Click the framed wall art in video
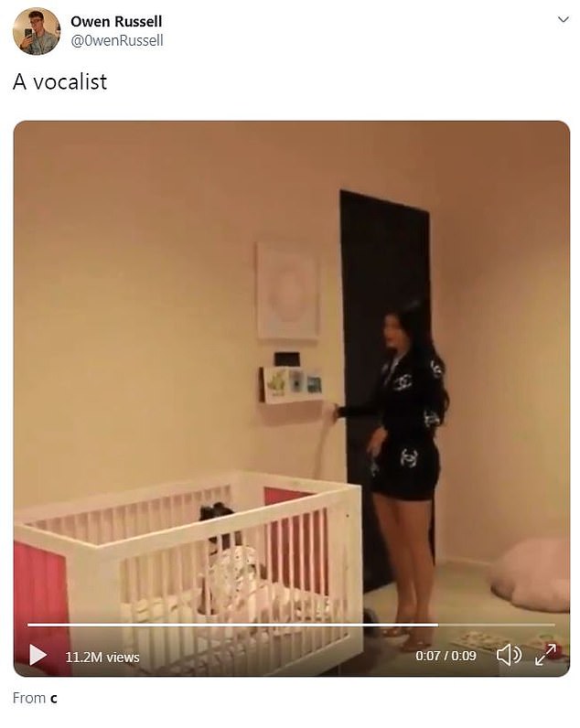Image resolution: width=580 pixels, height=728 pixels. tap(287, 291)
